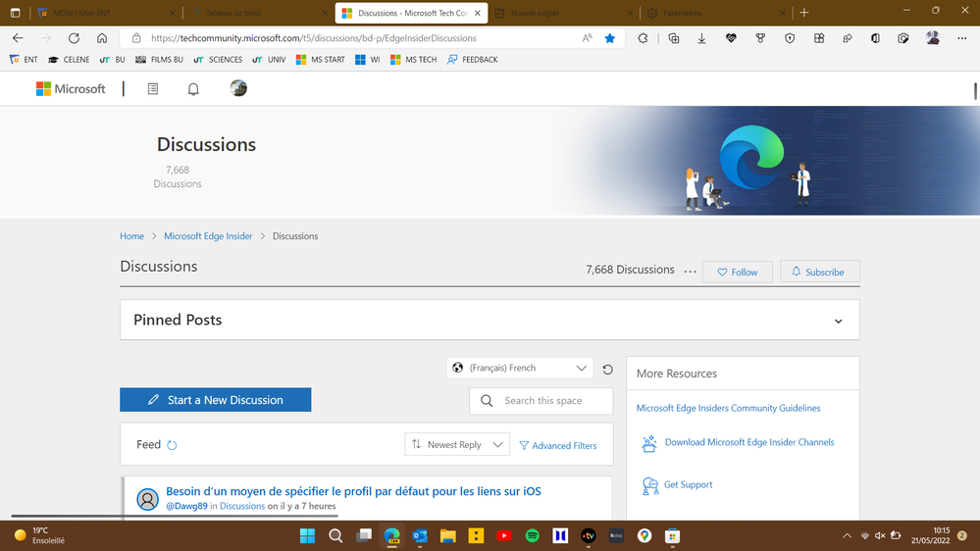The image size is (980, 551).
Task: Open the Rewards trophy icon
Action: tap(760, 38)
